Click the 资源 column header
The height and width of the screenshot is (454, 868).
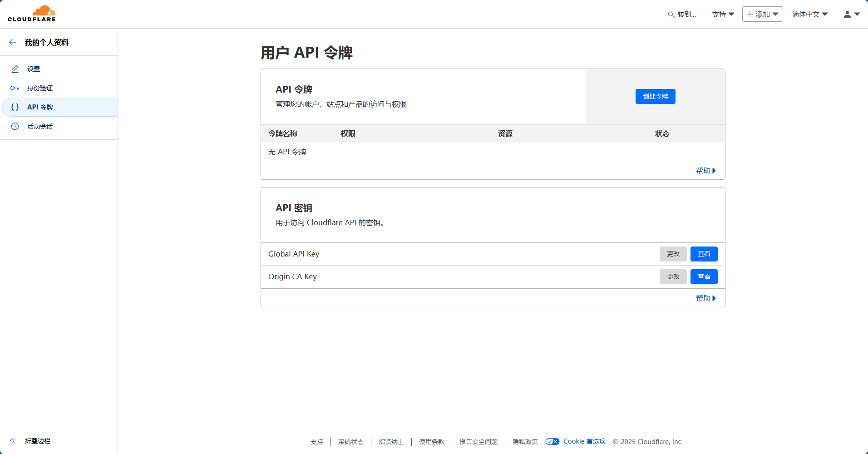tap(505, 133)
